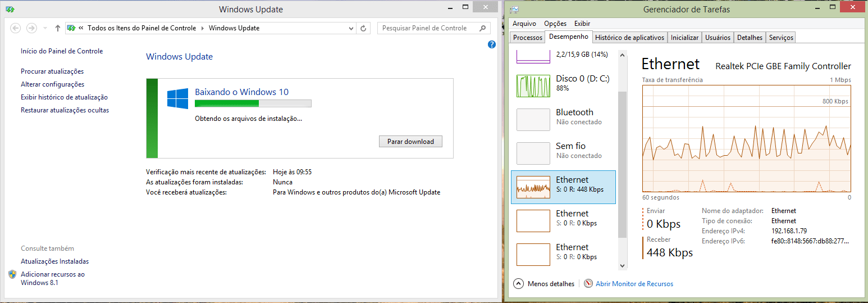Screen dimensions: 868x303
Task: Open Atualizações Instaladas link
Action: (54, 261)
